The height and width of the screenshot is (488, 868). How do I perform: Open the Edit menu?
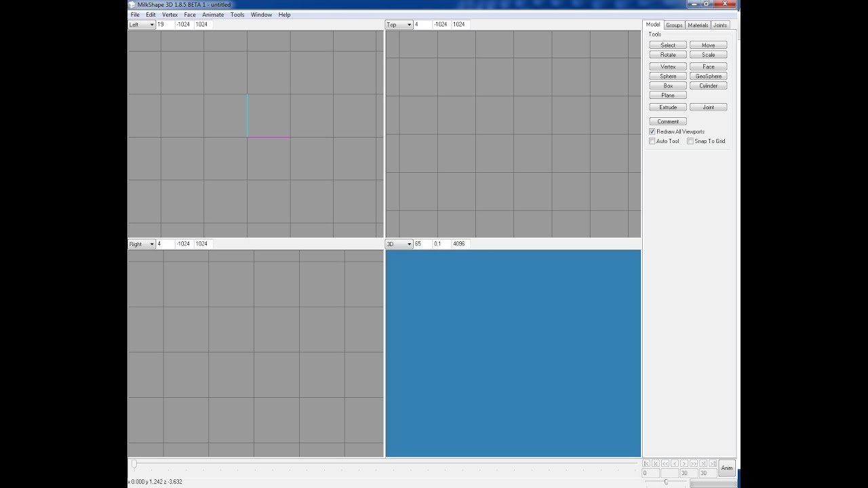(x=151, y=14)
